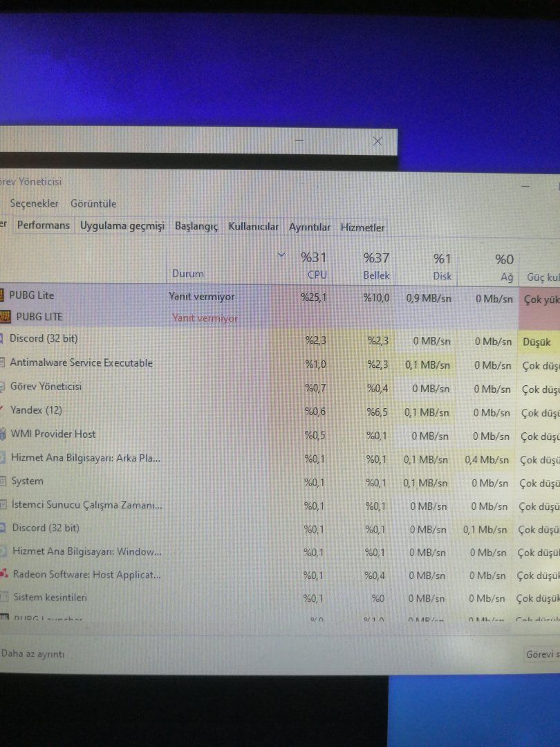This screenshot has width=560, height=747.
Task: Click the PUBG LITE game icon
Action: tap(6, 316)
